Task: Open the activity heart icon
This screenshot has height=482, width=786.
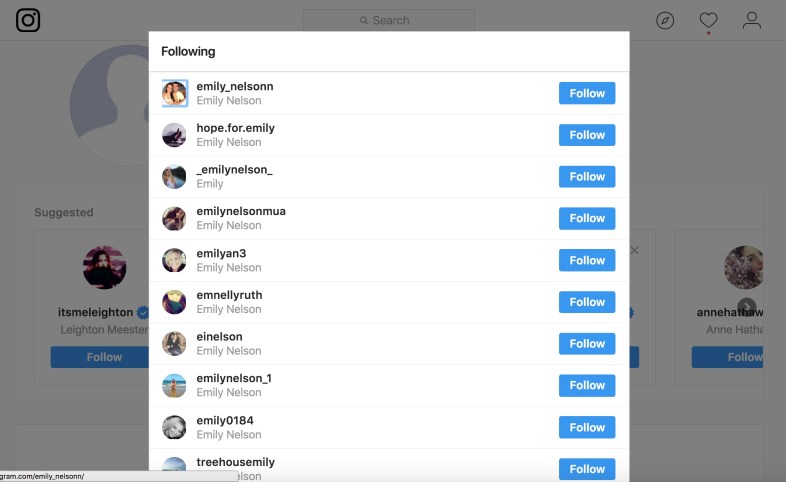Action: [x=708, y=21]
